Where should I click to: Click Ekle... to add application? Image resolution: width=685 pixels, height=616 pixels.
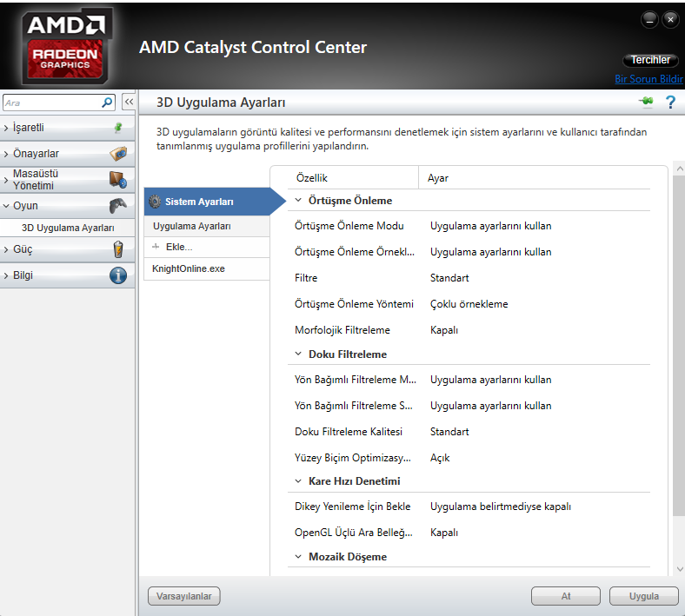pos(207,247)
